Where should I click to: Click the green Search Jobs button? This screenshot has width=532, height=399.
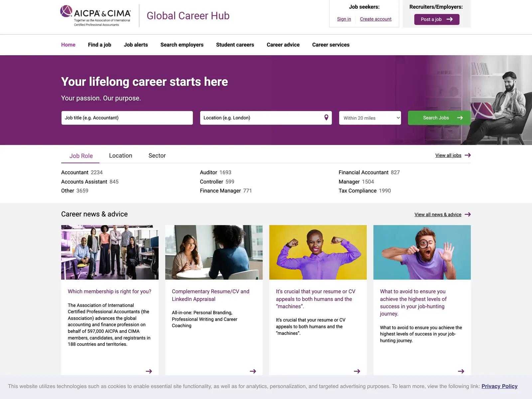[439, 118]
